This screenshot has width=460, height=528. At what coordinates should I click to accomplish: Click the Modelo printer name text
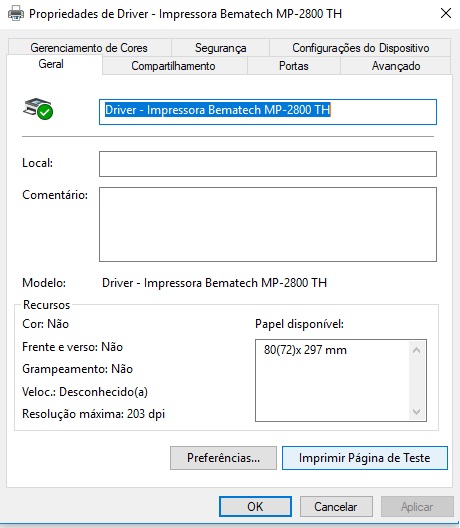(215, 283)
